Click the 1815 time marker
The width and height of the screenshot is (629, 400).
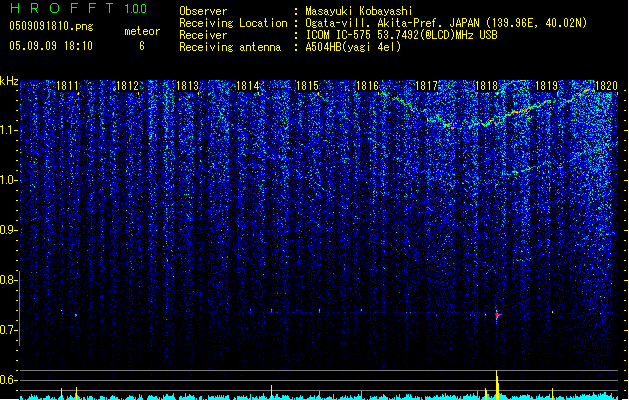pos(307,86)
